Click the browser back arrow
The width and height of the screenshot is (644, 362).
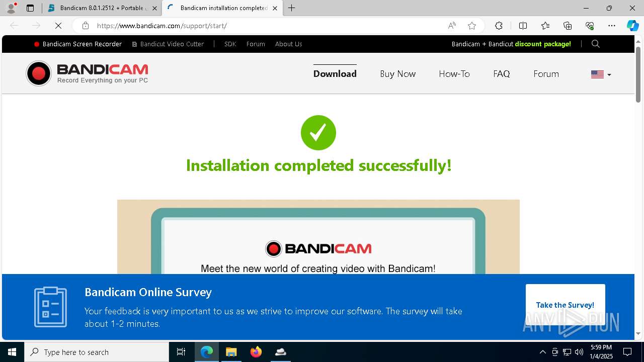point(14,26)
